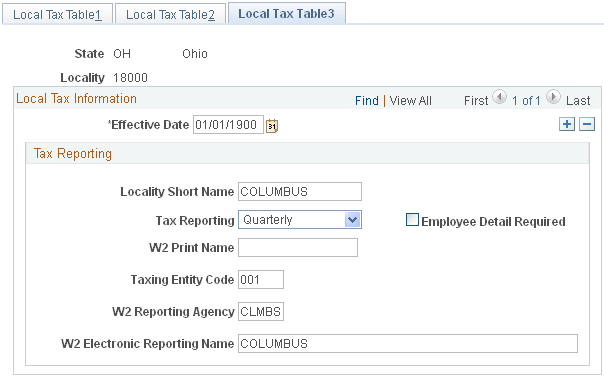This screenshot has height=381, width=604.
Task: Click the state name Ohio
Action: (195, 54)
